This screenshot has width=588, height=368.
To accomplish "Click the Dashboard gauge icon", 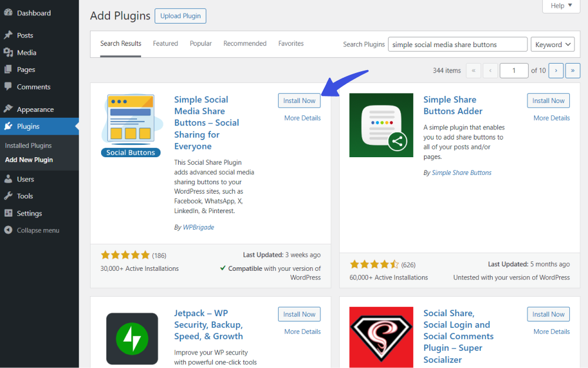I will pyautogui.click(x=8, y=12).
